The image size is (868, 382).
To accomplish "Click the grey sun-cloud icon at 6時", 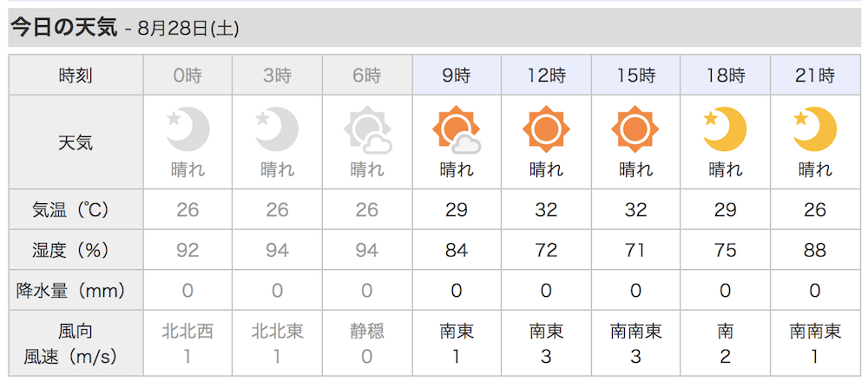I will coord(367,130).
